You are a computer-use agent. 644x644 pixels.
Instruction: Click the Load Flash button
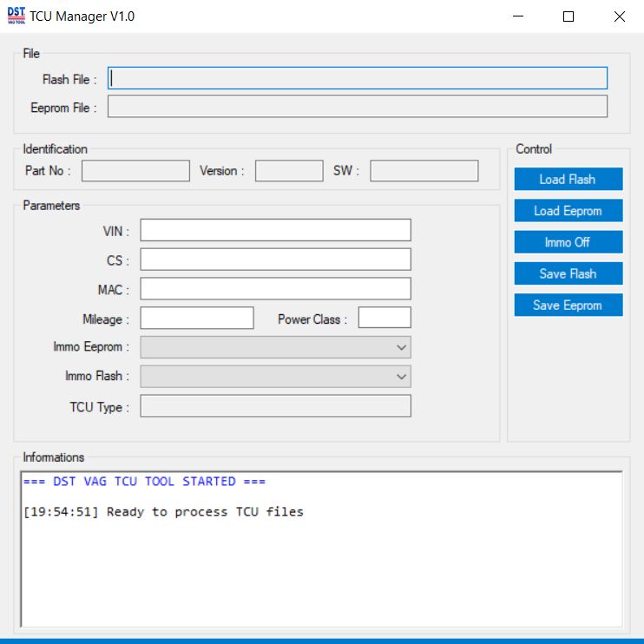pos(568,179)
